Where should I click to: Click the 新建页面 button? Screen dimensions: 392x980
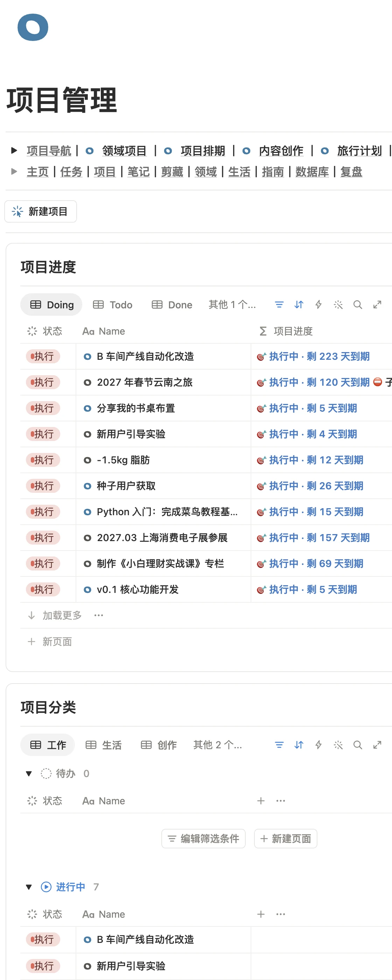pyautogui.click(x=286, y=839)
